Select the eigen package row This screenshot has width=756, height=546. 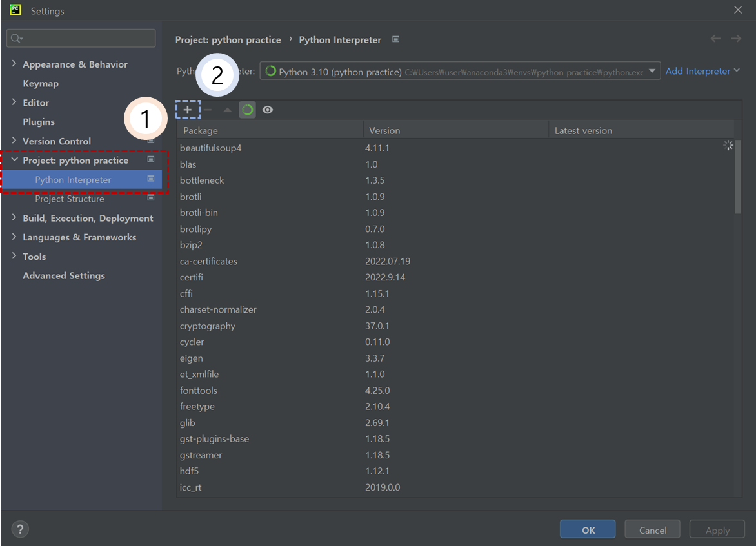pos(455,358)
